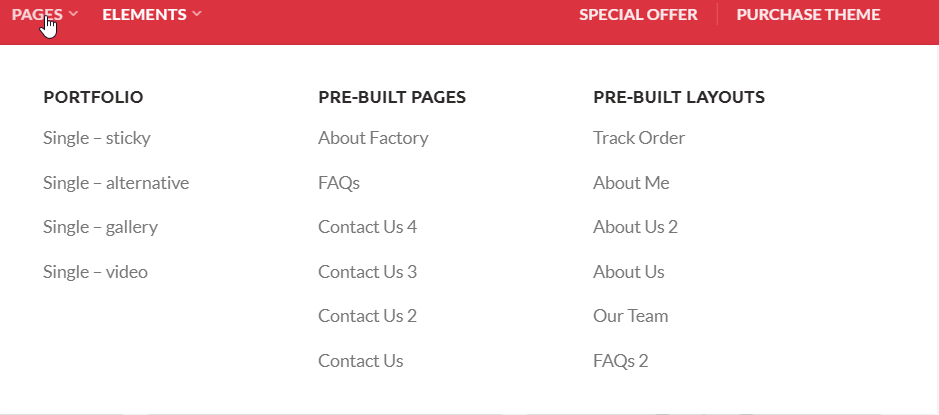Click the Purchase Theme link
The width and height of the screenshot is (939, 415).
pos(808,14)
